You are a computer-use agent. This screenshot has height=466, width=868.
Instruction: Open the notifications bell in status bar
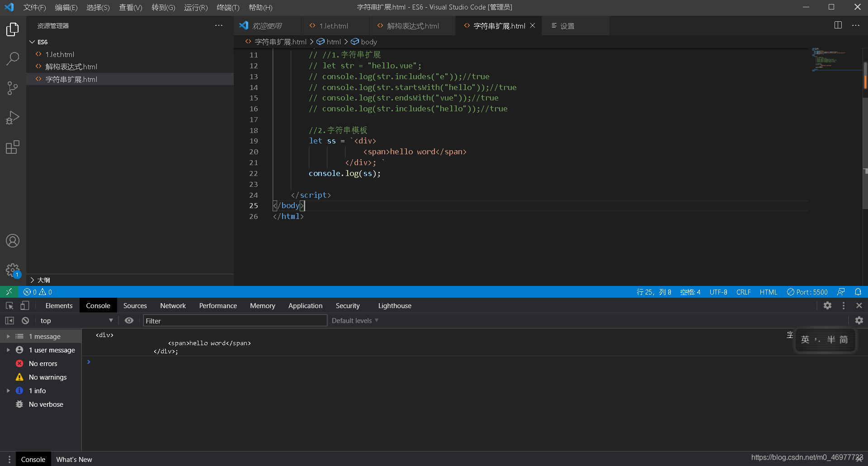858,292
